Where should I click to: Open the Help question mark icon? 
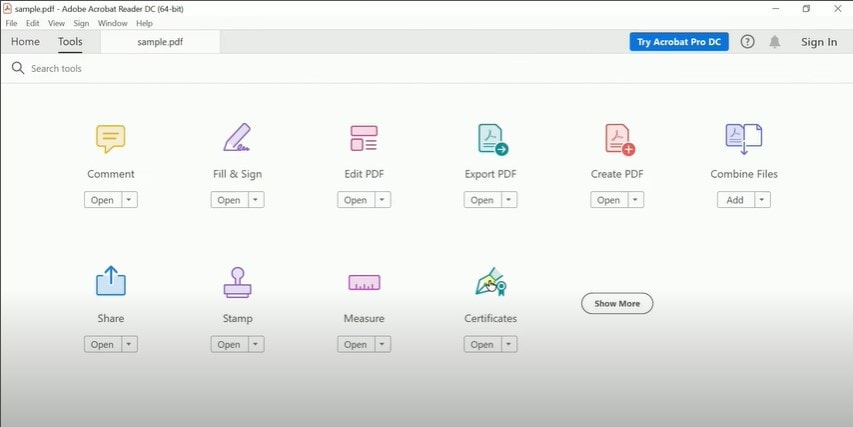[747, 42]
